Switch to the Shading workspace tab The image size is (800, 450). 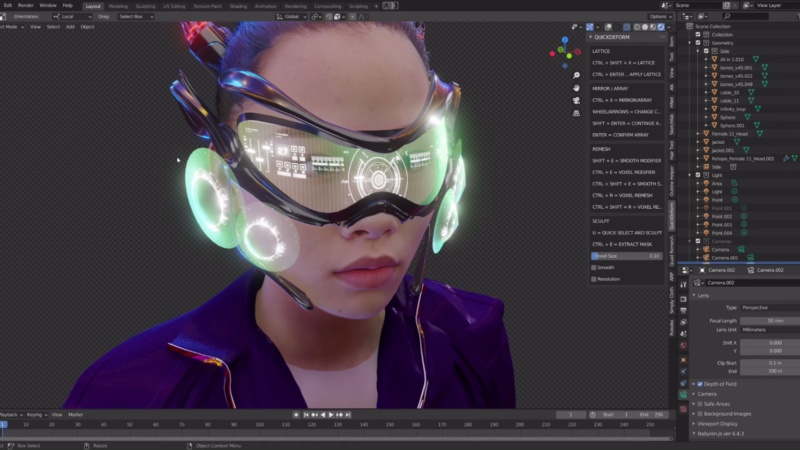(x=238, y=6)
